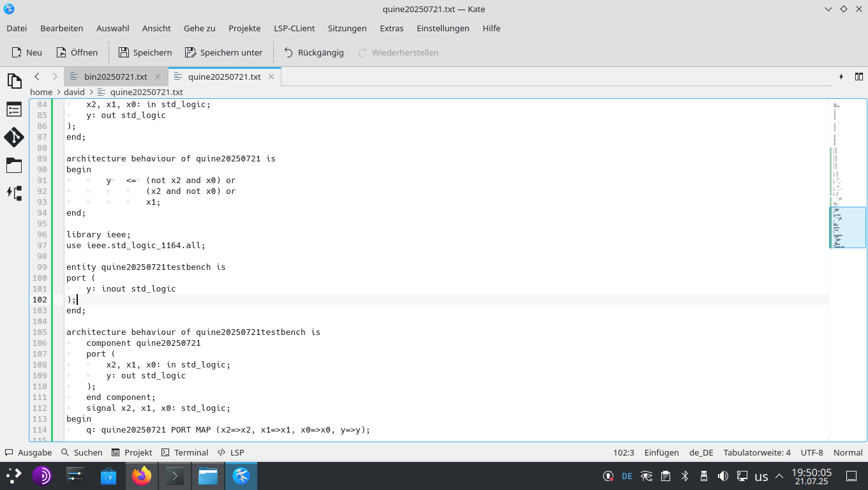Open the Tabulatorweite: 4 tab width menu
The width and height of the screenshot is (868, 490).
(x=757, y=452)
